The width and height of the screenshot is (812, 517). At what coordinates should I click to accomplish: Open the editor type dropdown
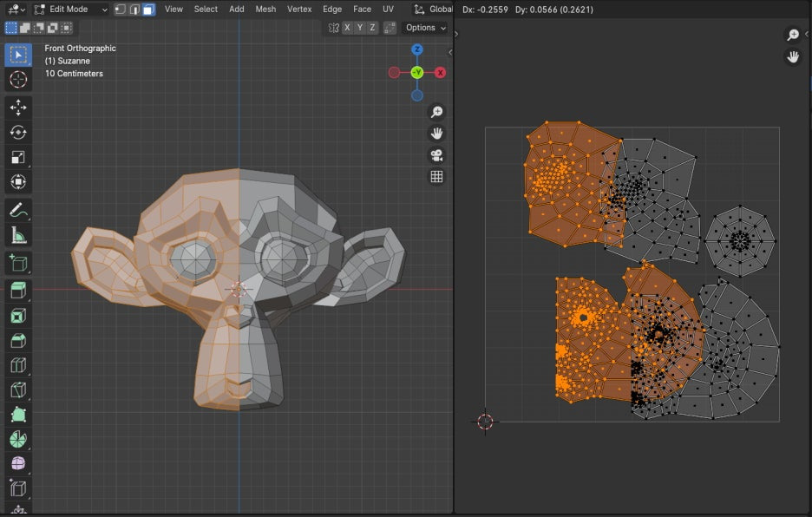[x=16, y=10]
